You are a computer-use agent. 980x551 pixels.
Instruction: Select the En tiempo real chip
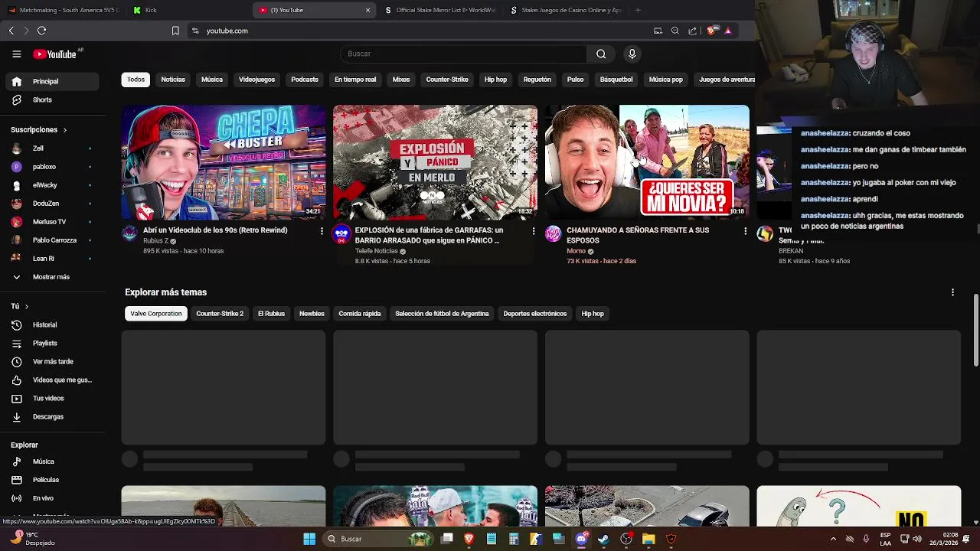pos(355,80)
